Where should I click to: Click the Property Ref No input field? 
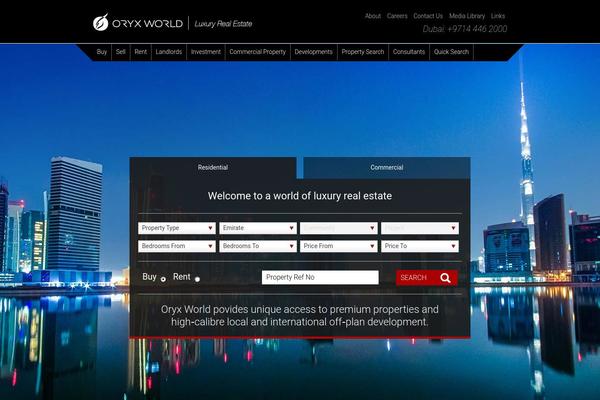(320, 278)
